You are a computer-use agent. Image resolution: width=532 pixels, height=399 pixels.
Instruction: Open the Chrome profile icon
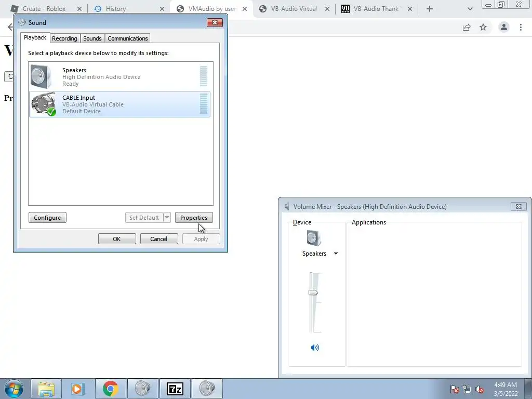(504, 27)
